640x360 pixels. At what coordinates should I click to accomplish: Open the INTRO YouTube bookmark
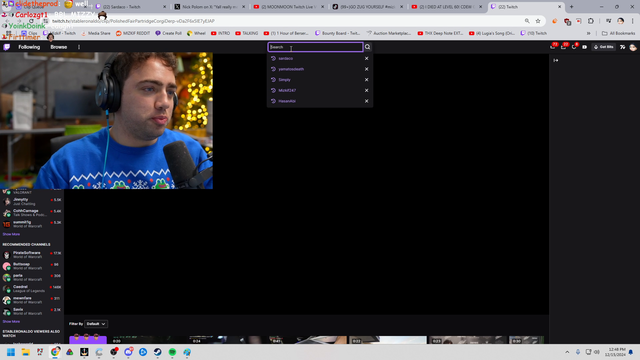click(220, 33)
